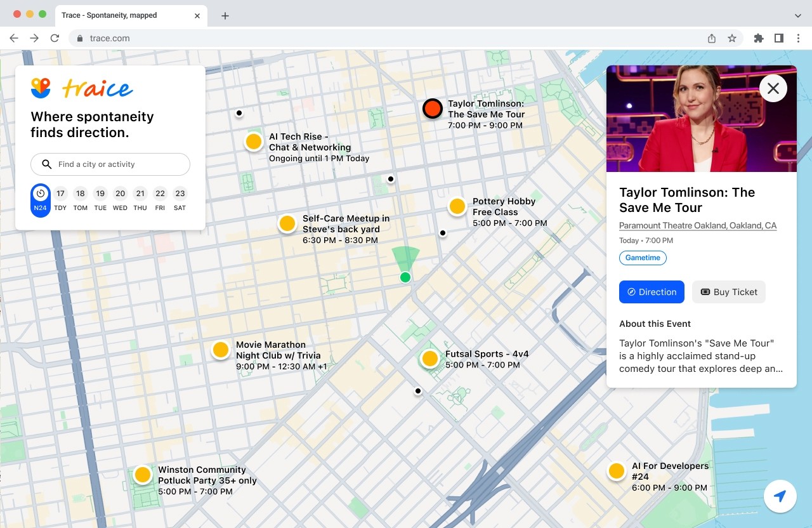
Task: Select the N24 date filter
Action: (x=41, y=200)
